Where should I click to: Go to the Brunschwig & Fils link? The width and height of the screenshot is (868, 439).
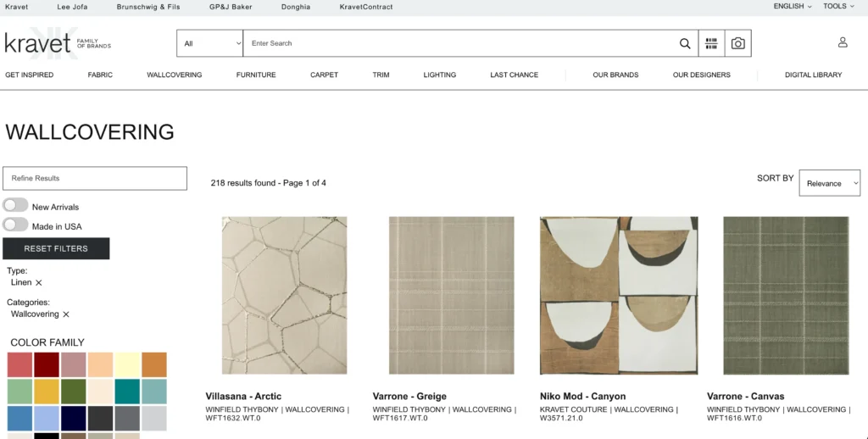[147, 7]
